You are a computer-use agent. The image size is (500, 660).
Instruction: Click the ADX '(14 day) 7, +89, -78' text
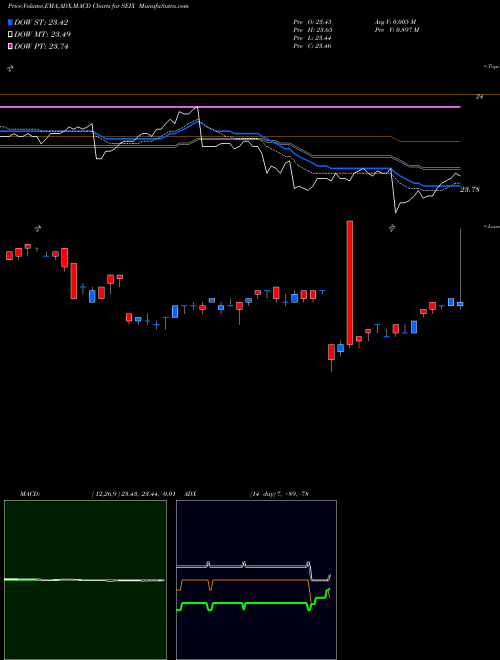click(278, 493)
